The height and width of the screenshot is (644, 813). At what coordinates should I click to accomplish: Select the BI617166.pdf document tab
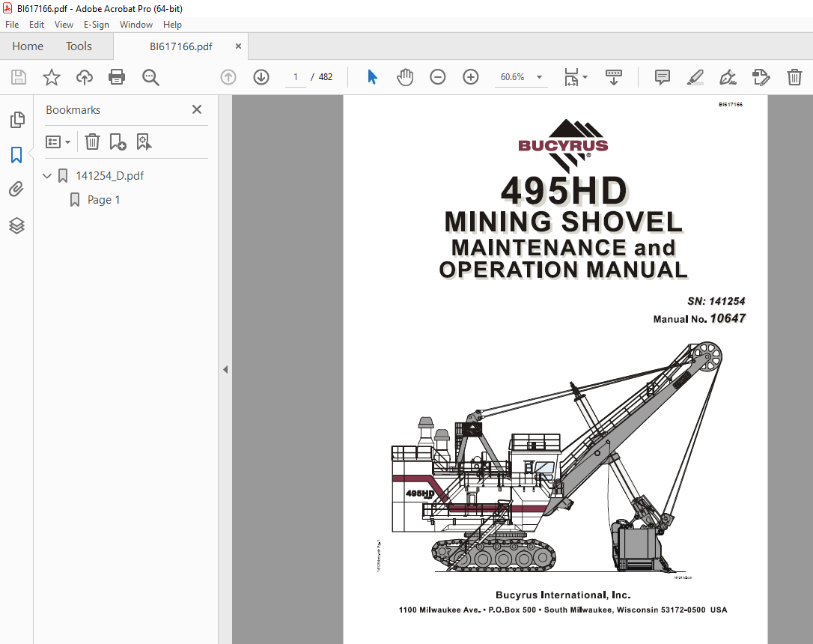(181, 46)
